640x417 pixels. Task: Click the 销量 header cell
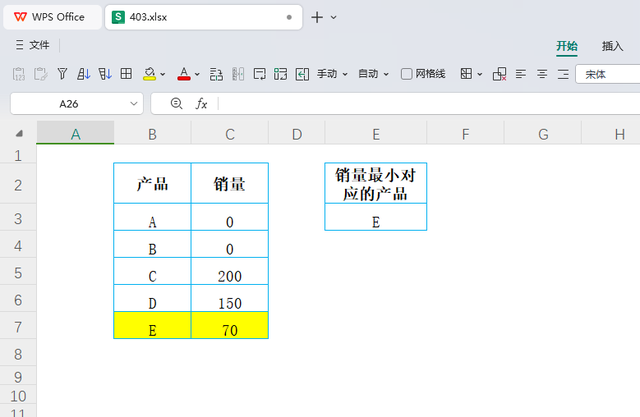pyautogui.click(x=229, y=183)
